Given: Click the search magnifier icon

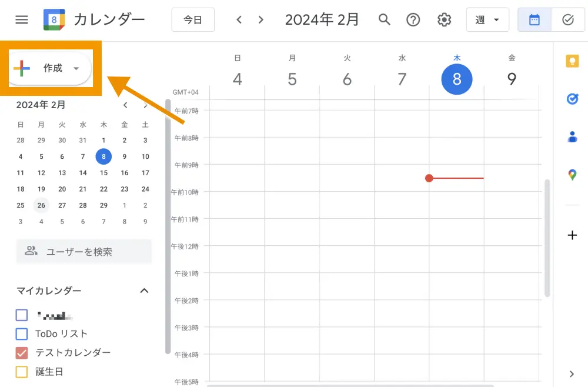Looking at the screenshot, I should [385, 20].
